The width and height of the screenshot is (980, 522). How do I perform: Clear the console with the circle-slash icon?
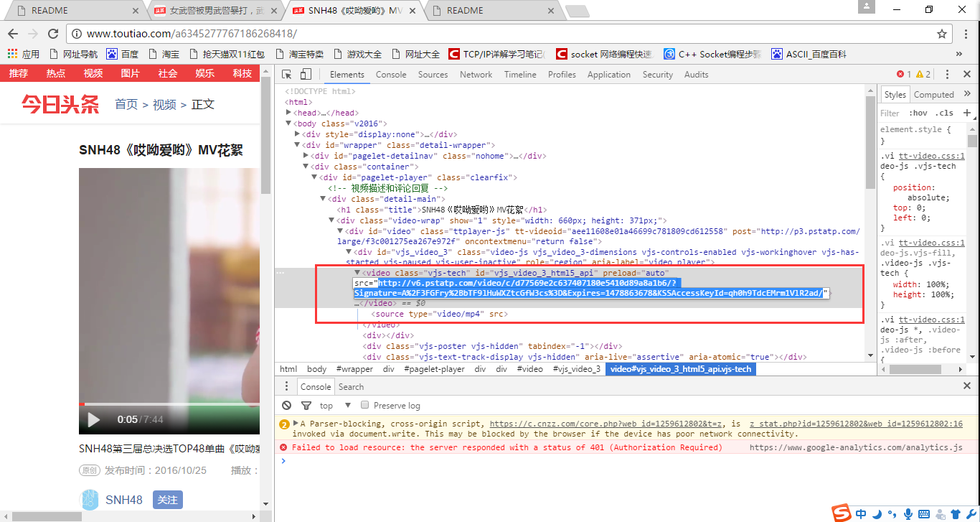tap(287, 406)
